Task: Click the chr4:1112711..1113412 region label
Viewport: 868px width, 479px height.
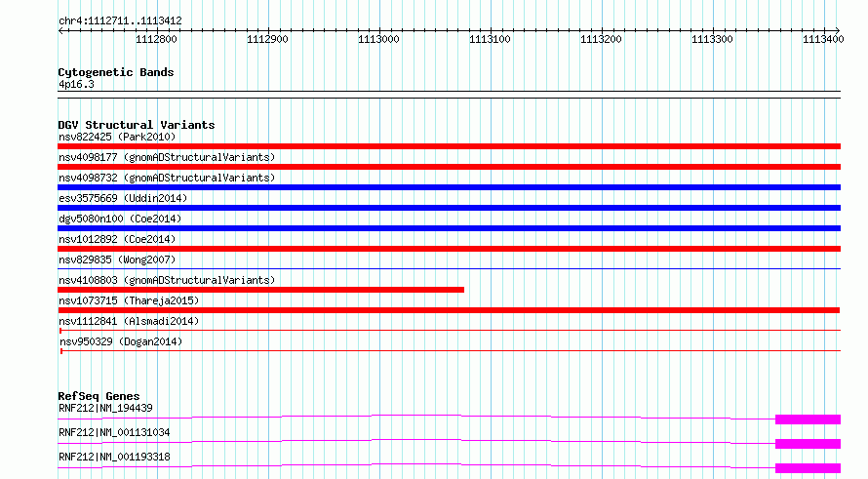Action: pyautogui.click(x=120, y=21)
